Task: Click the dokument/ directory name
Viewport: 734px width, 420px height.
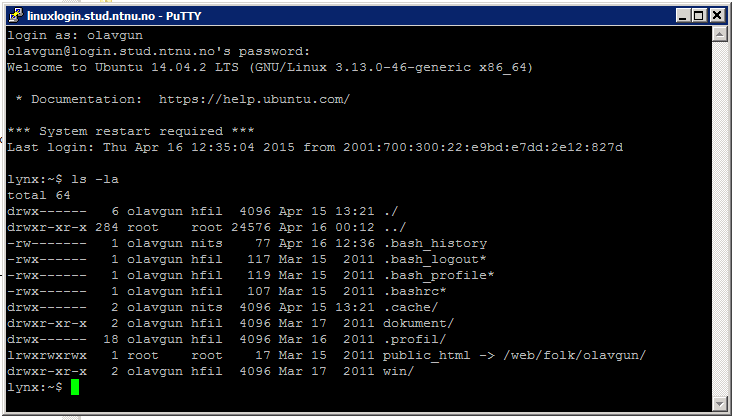Action: 418,323
